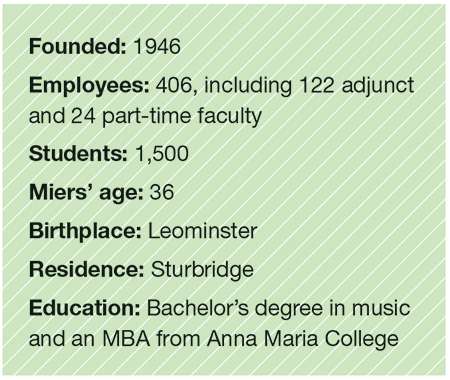Click the founding year 1946
Viewport: 450px width, 380px height.
[157, 46]
